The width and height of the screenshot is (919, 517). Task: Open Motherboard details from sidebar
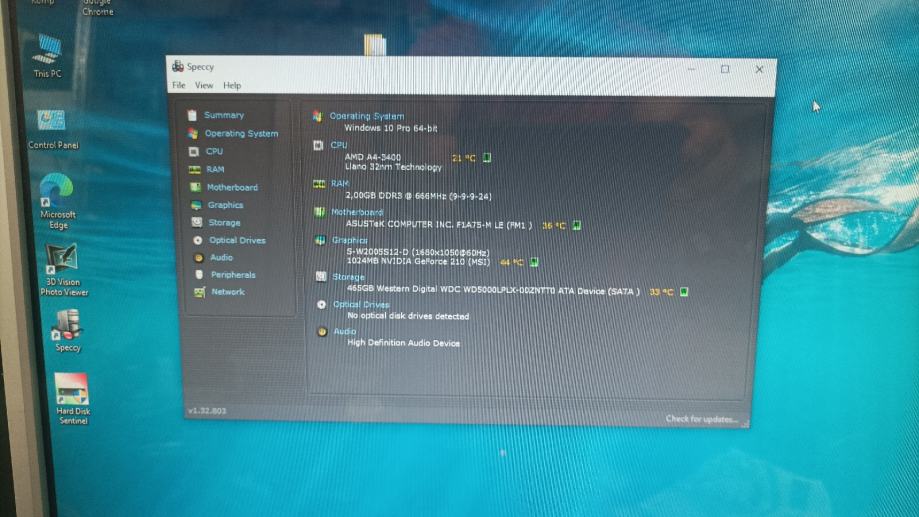point(232,188)
